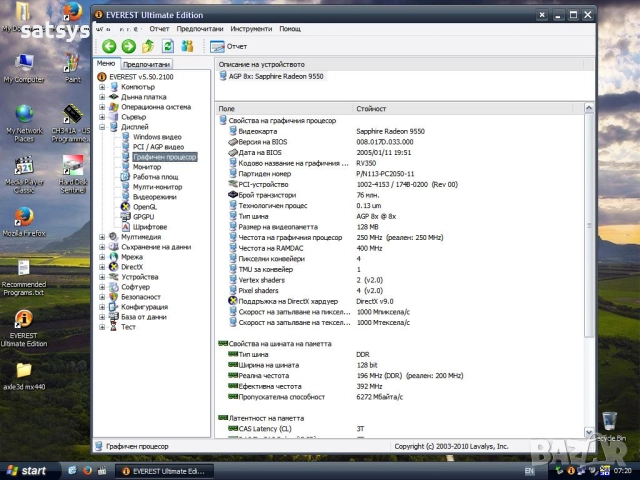Open Recommended Programs.txt desktop file
Viewport: 640px width, 480px height.
(x=24, y=278)
